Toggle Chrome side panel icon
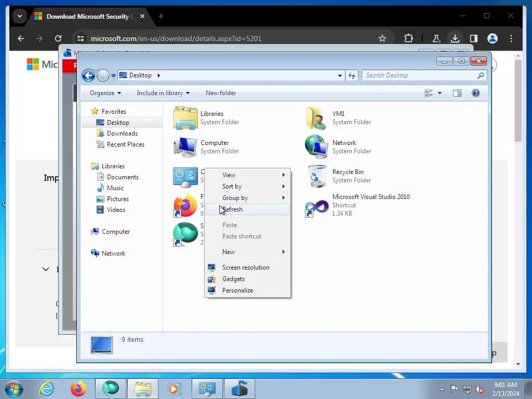 coord(474,38)
